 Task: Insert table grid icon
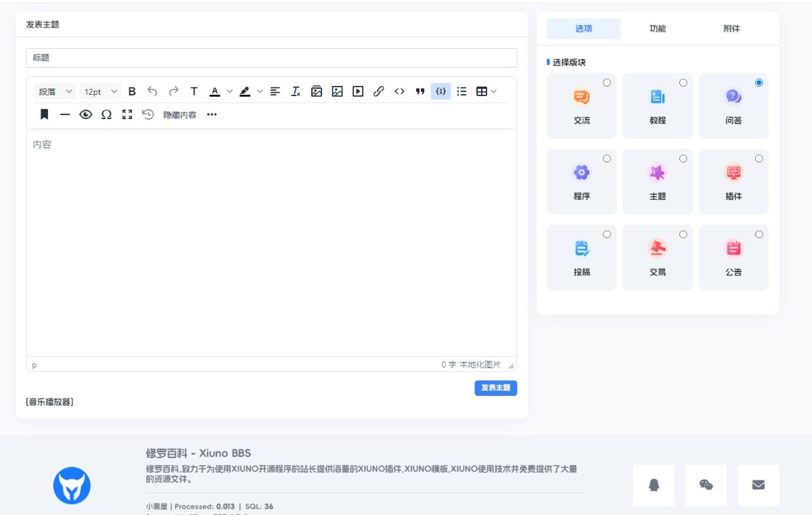[482, 91]
